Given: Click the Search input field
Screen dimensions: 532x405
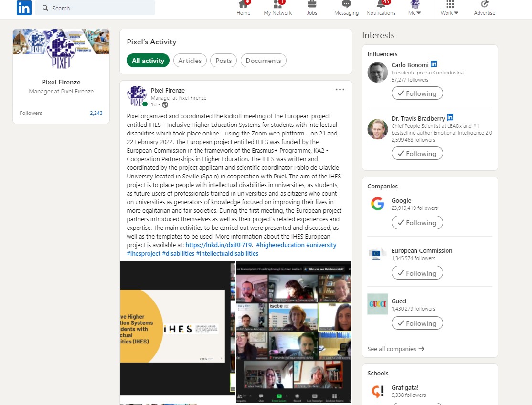Looking at the screenshot, I should click(x=95, y=8).
